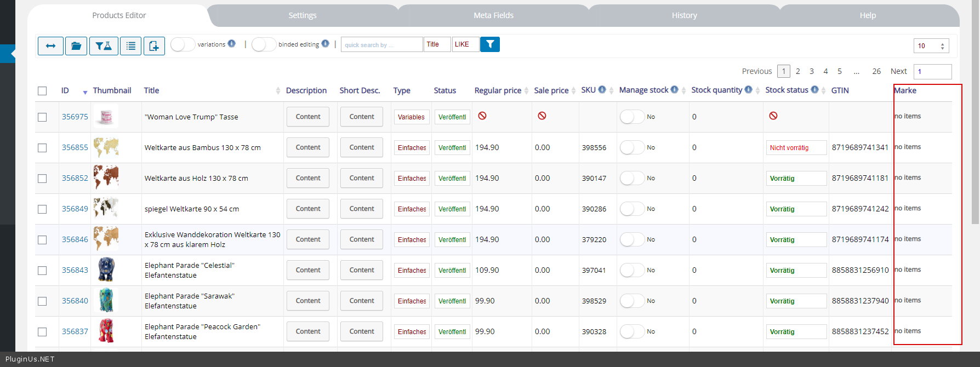Screen dimensions: 980x367
Task: Toggle Manage stock switch for product 356852
Action: (631, 178)
